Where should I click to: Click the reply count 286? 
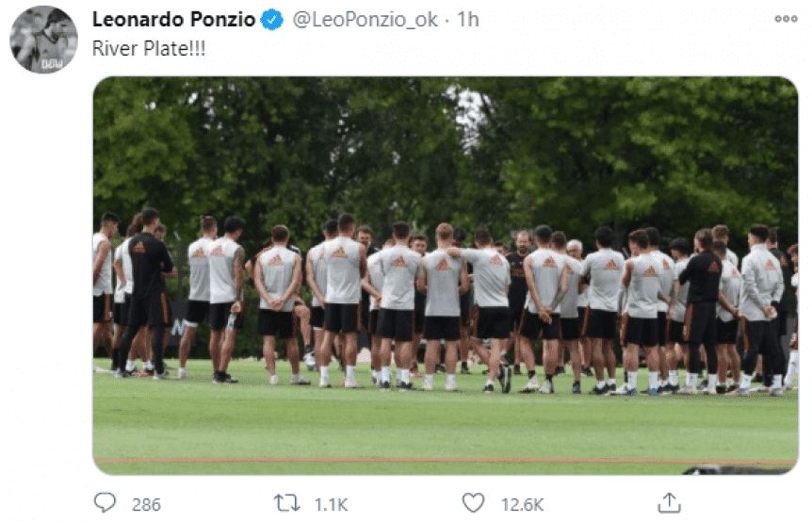[146, 504]
